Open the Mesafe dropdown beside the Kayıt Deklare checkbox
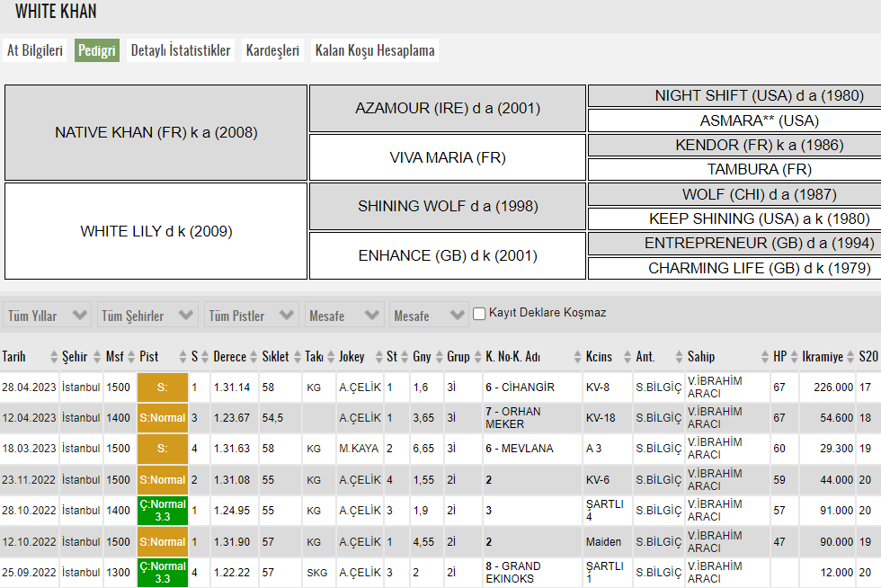 tap(429, 316)
